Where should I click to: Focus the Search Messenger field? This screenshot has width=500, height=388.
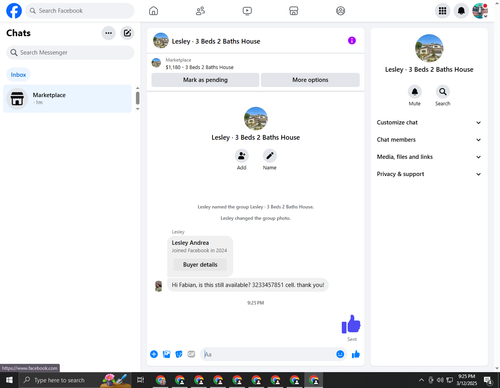click(x=70, y=53)
